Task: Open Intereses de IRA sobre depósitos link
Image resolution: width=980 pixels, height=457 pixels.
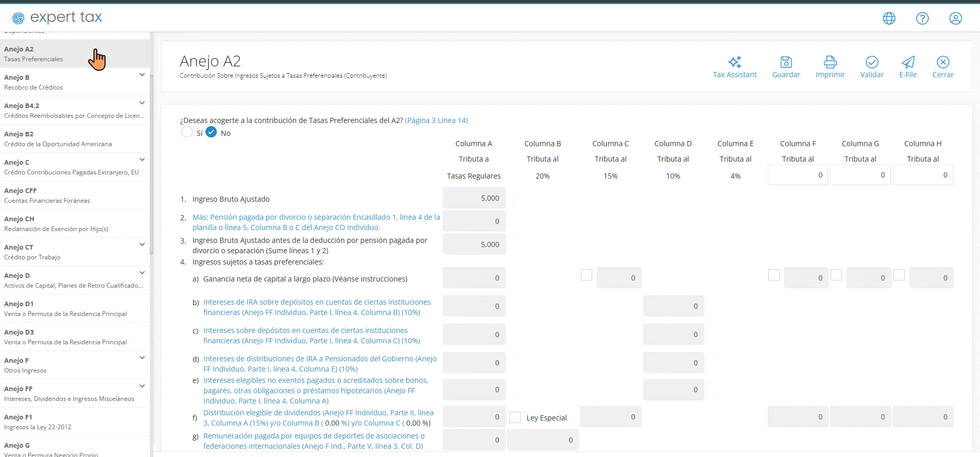Action: click(317, 307)
